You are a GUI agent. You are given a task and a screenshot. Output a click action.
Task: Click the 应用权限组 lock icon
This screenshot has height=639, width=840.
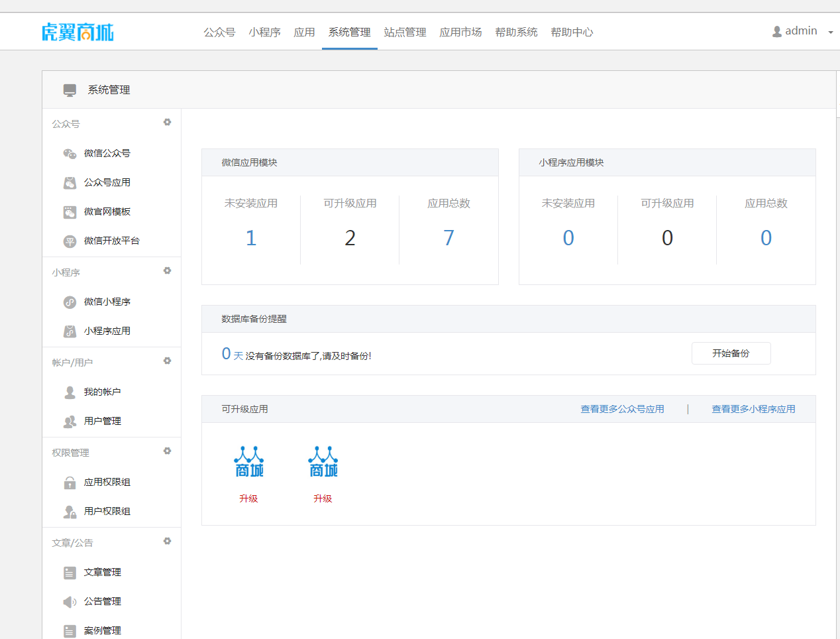pos(70,483)
